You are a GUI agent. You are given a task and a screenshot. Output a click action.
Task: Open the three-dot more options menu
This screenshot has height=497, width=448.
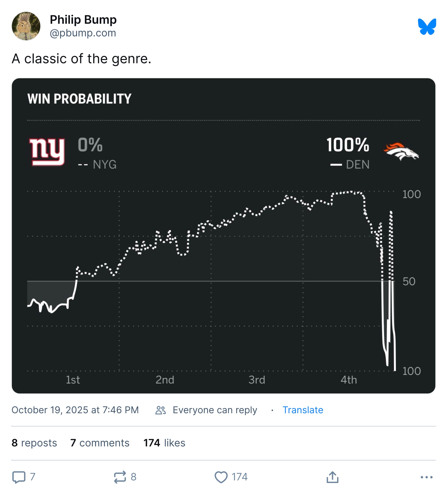pos(426,477)
